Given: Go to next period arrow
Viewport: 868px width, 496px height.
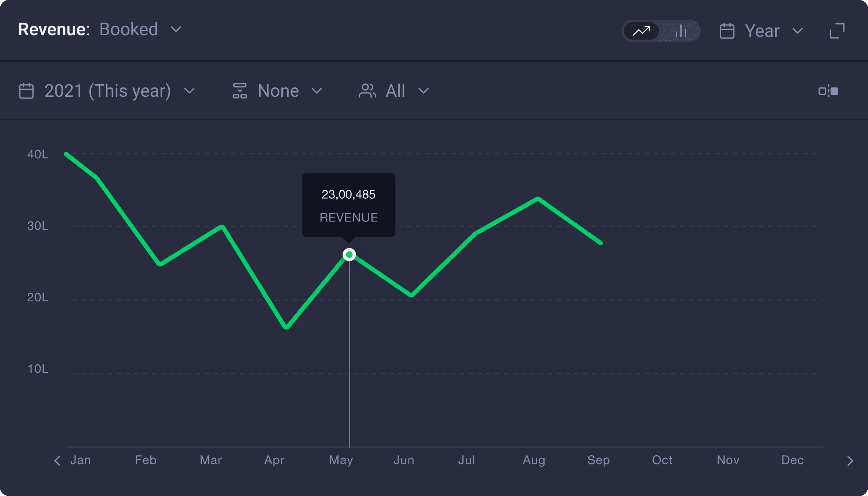Looking at the screenshot, I should click(850, 461).
